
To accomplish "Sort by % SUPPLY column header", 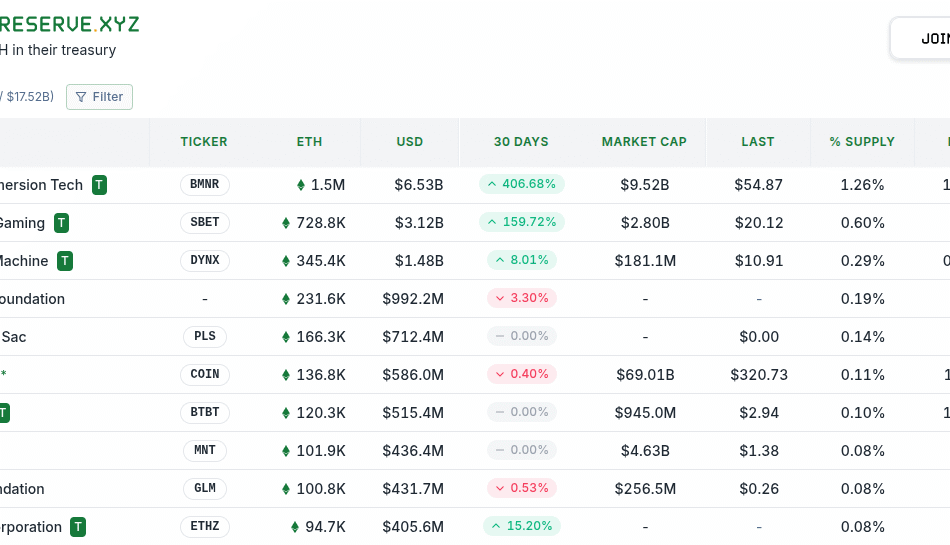I will pos(862,142).
